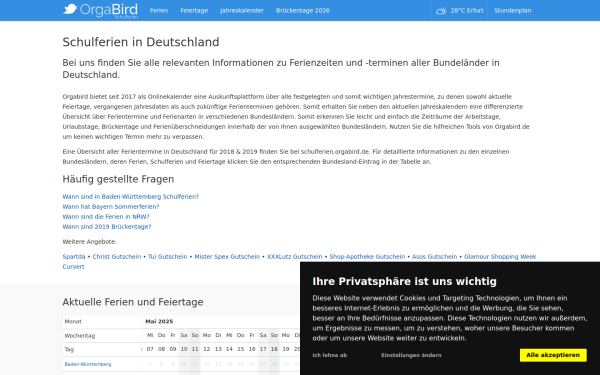Follow the XXXLutz Gutschein link
The width and height of the screenshot is (600, 375).
295,257
